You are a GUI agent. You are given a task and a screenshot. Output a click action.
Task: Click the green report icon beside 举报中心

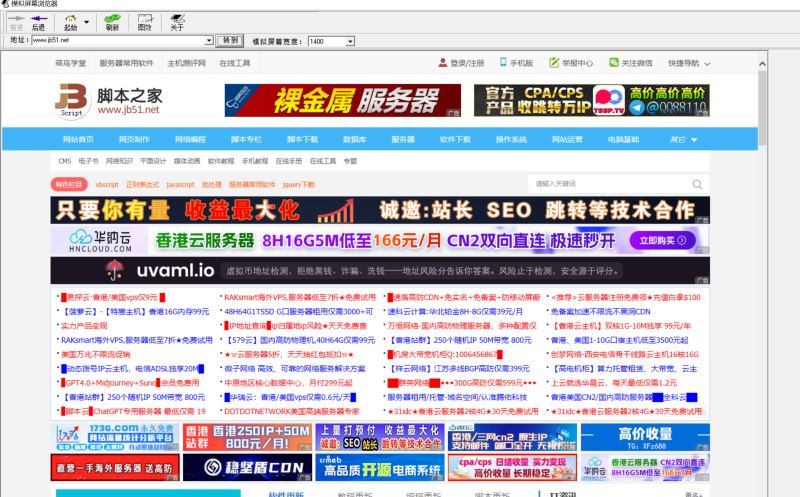[x=554, y=63]
